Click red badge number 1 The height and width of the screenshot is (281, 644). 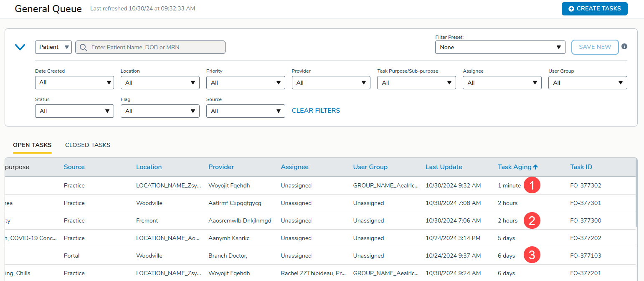click(x=532, y=185)
